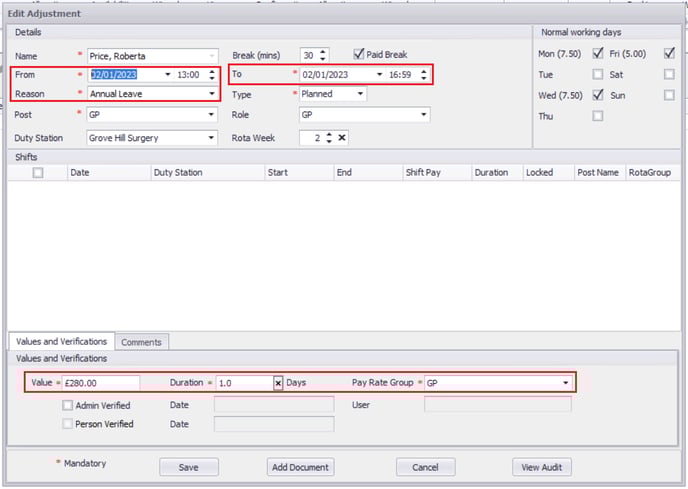Switch to the Comments tab
This screenshot has height=489, width=688.
tap(141, 342)
